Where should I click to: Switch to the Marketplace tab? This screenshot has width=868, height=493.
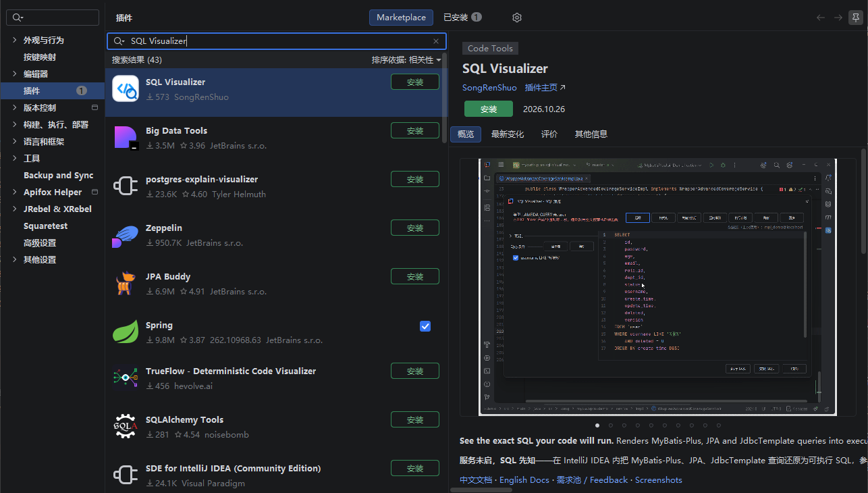[x=401, y=18]
